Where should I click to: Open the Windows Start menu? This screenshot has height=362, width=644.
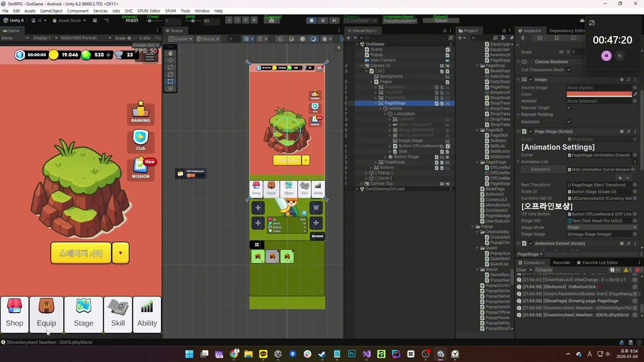(189, 354)
